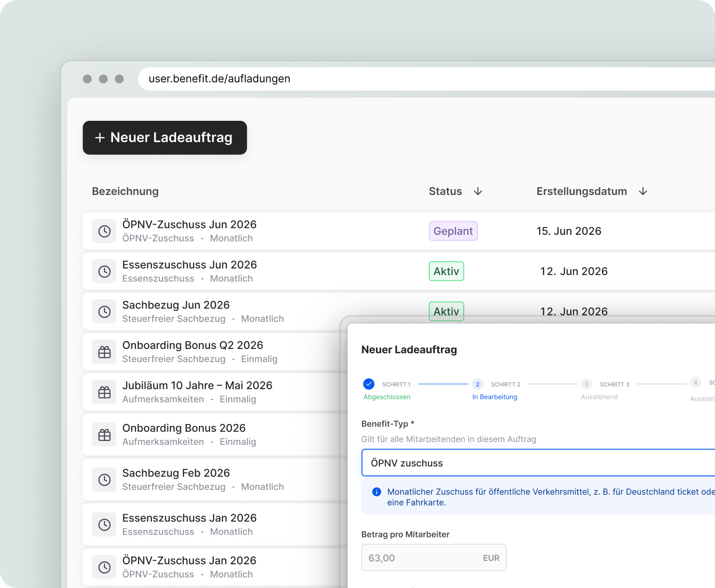Click the Ausstehend text under Schritt 3

(x=600, y=397)
